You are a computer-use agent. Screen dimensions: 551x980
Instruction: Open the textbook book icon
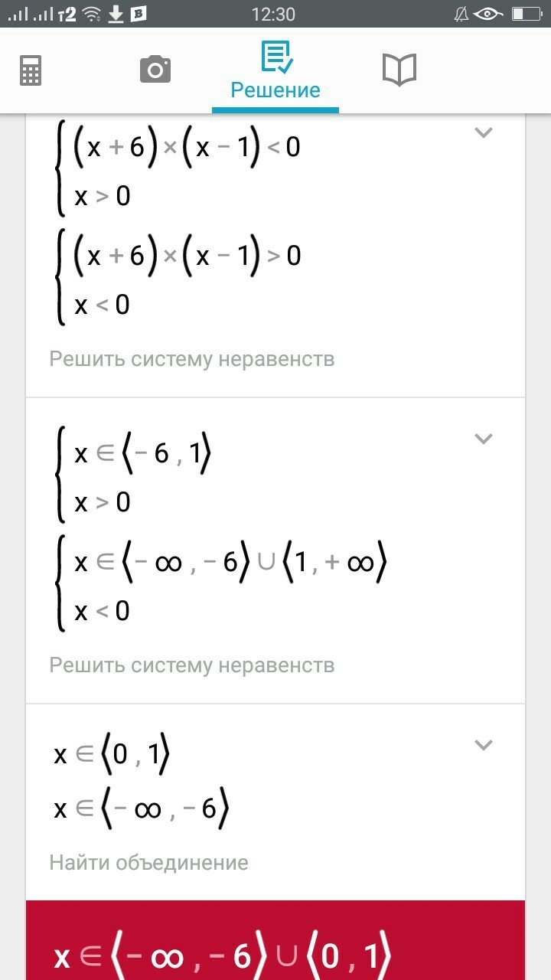pyautogui.click(x=399, y=70)
